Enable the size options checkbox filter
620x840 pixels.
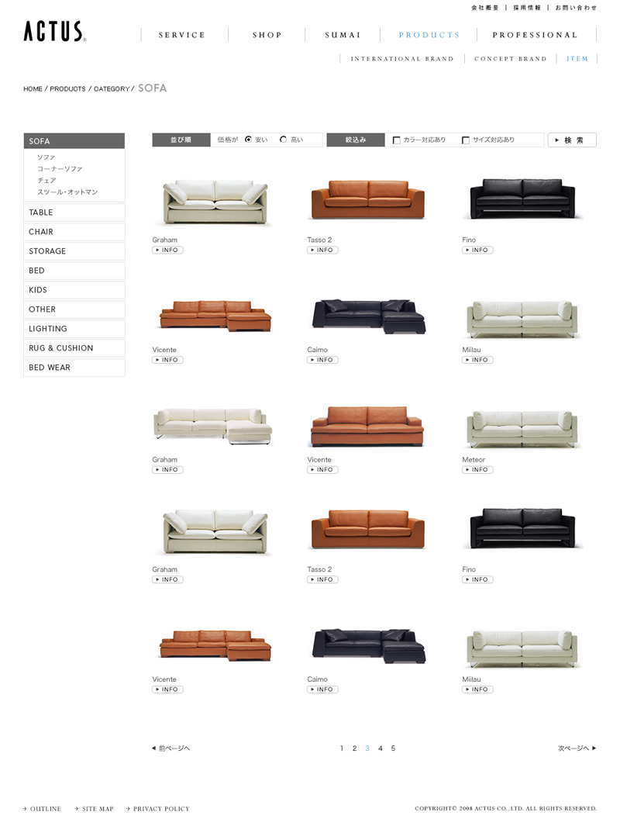(x=466, y=140)
